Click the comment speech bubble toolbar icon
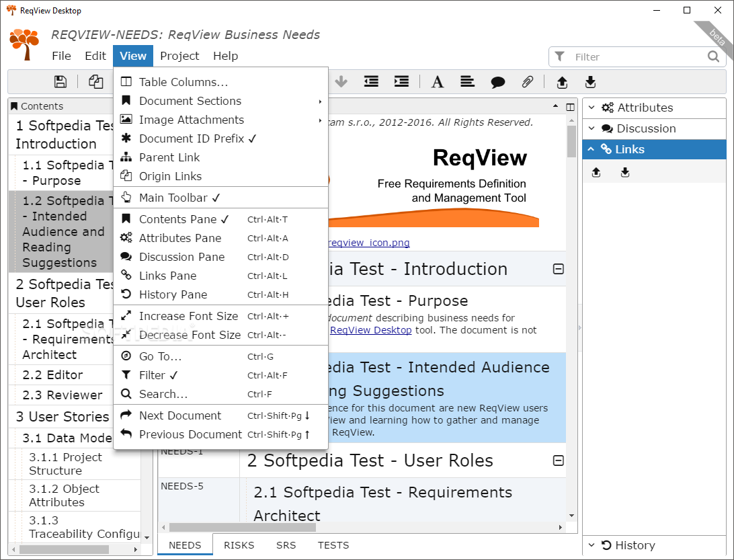The width and height of the screenshot is (734, 560). 497,83
